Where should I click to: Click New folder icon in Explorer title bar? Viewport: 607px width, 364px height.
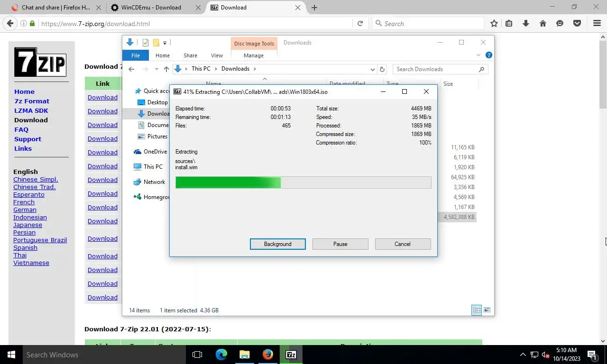point(156,43)
